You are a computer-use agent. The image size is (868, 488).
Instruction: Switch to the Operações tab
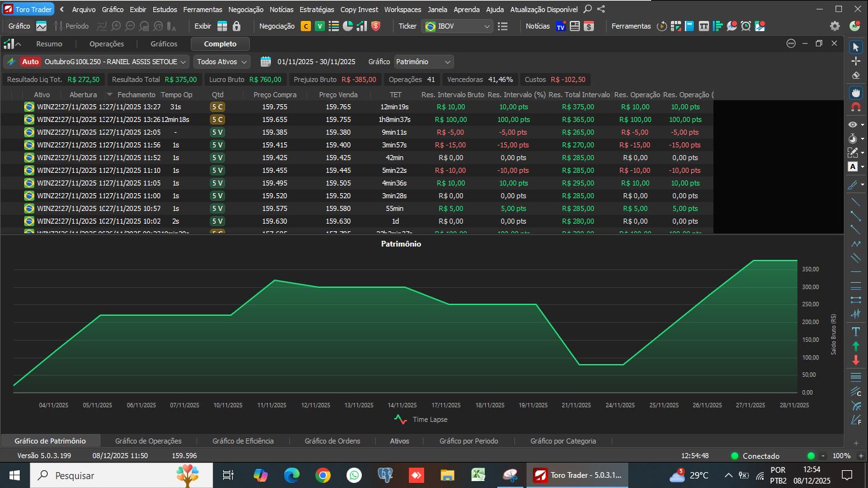(106, 44)
